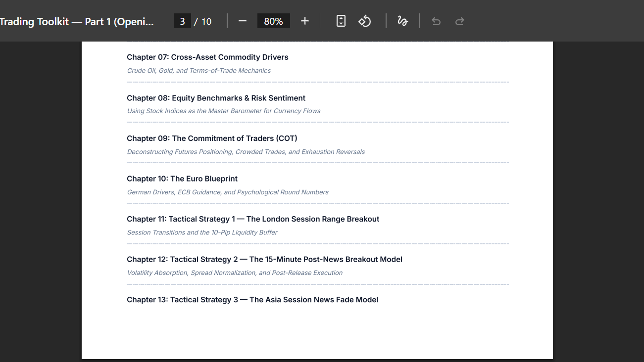Image resolution: width=644 pixels, height=362 pixels.
Task: Select Chapter 08: Equity Benchmarks & Risk Sentiment
Action: [216, 98]
